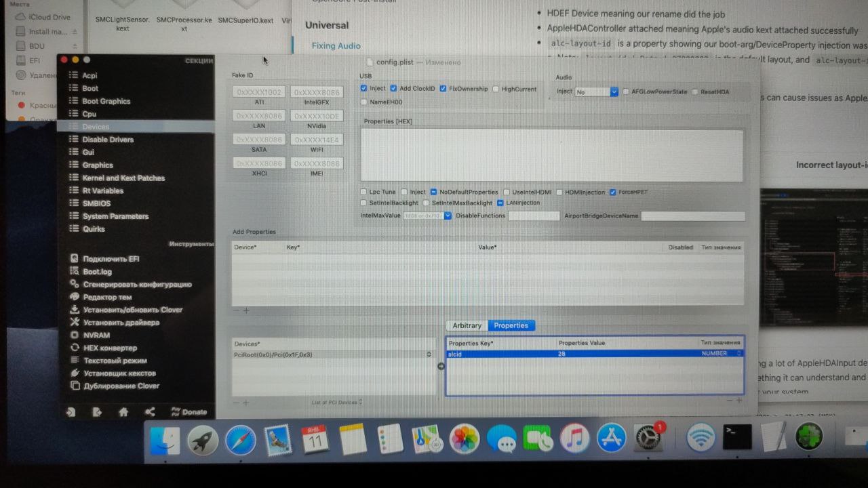Open the NUMBER value type dropdown

pos(739,353)
